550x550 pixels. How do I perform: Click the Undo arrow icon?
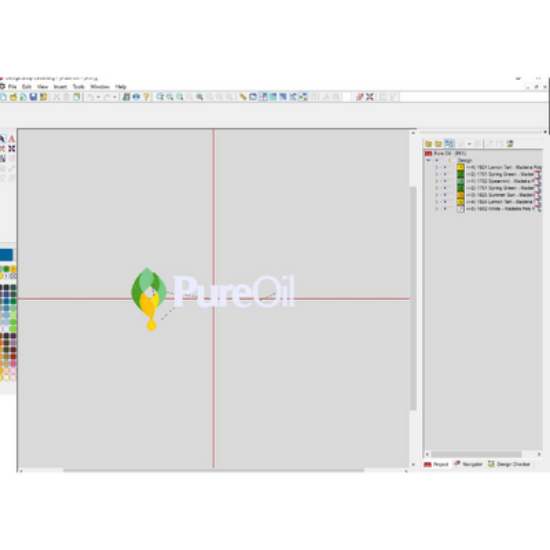point(90,97)
